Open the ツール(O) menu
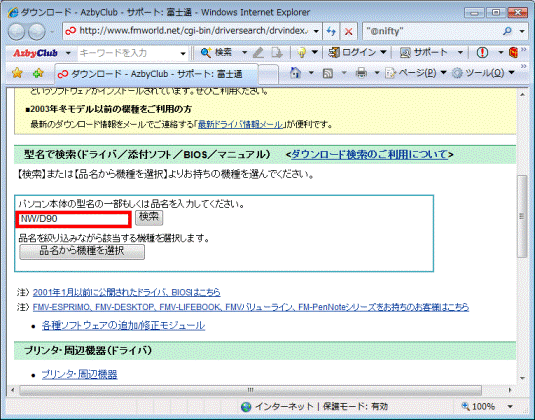 click(483, 73)
